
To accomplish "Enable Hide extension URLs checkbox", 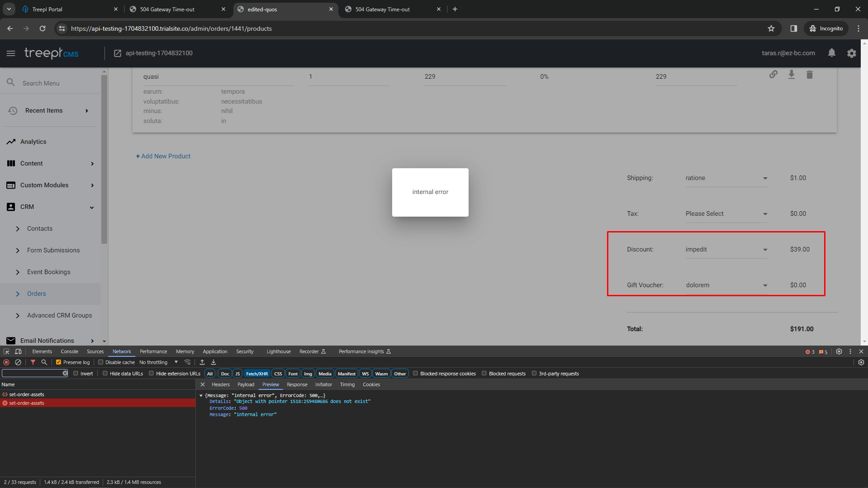I will pos(151,374).
